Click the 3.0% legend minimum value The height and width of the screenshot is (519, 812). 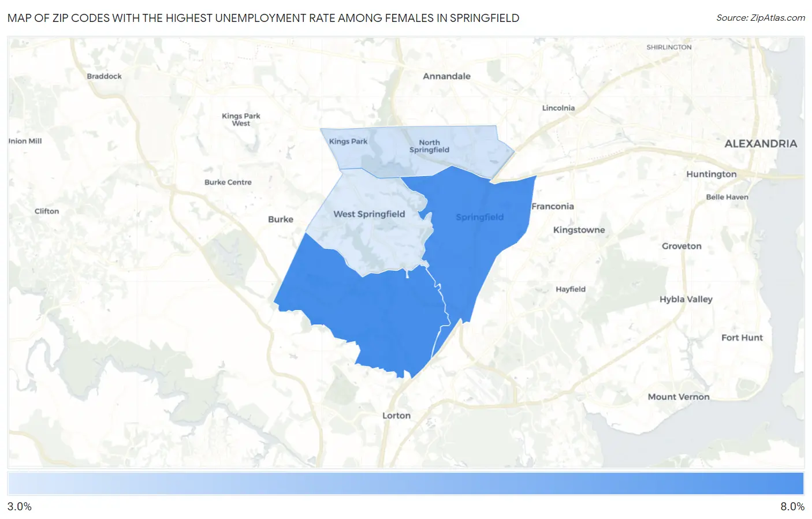[20, 506]
